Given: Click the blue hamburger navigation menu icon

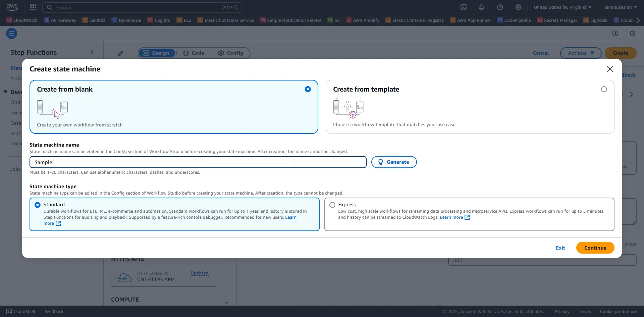Looking at the screenshot, I should coord(11,33).
